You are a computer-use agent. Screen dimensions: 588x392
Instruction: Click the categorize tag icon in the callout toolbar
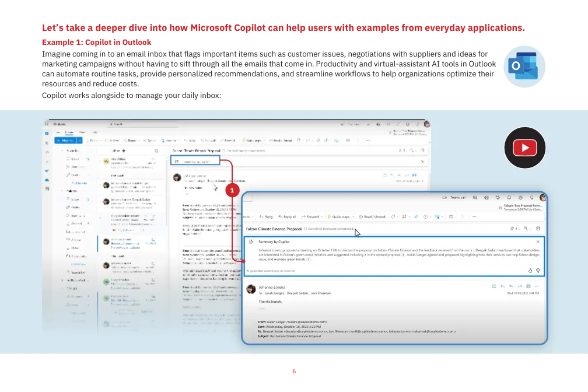[x=393, y=217]
